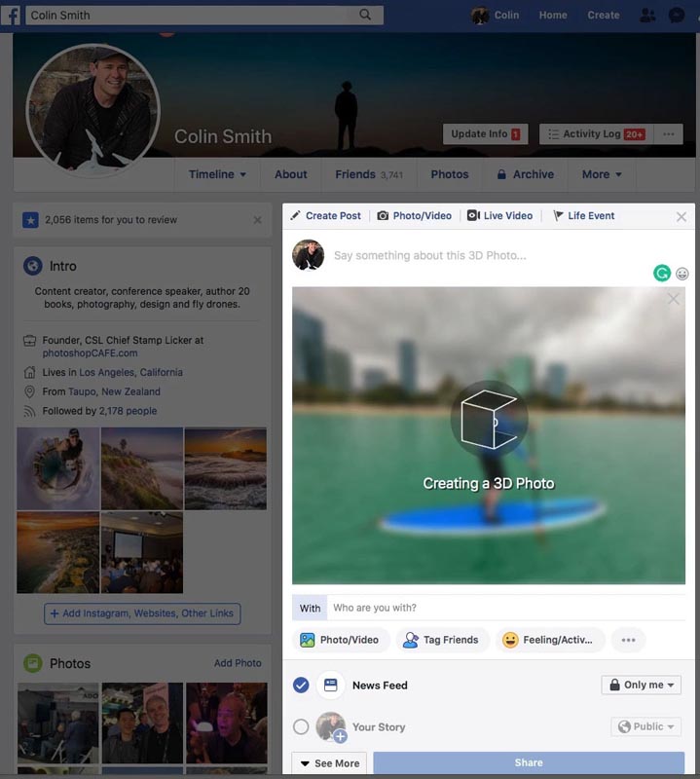Open the aerial coastline featured photo

point(58,552)
